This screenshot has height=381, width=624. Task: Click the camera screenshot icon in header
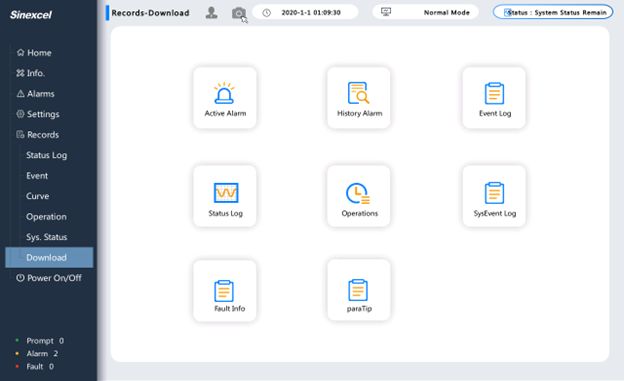click(238, 13)
